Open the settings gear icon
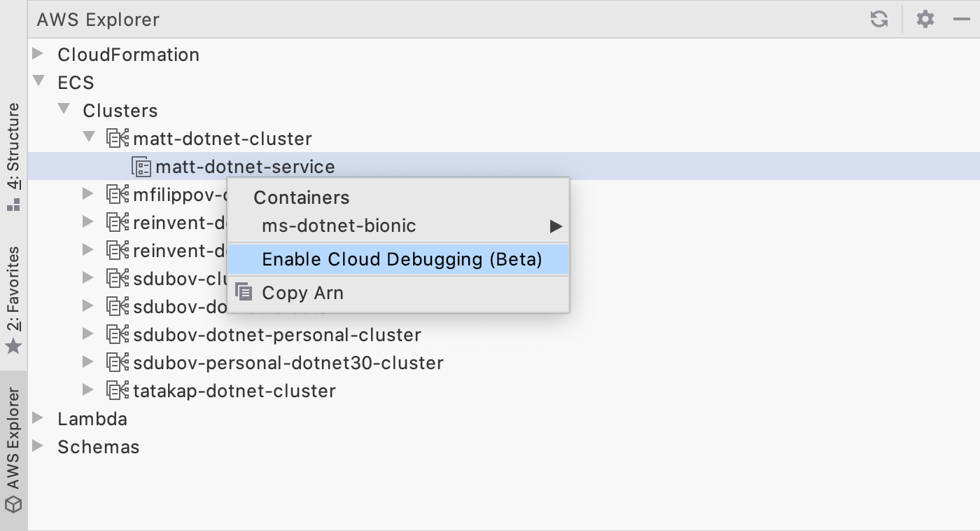The image size is (980, 531). 925,19
